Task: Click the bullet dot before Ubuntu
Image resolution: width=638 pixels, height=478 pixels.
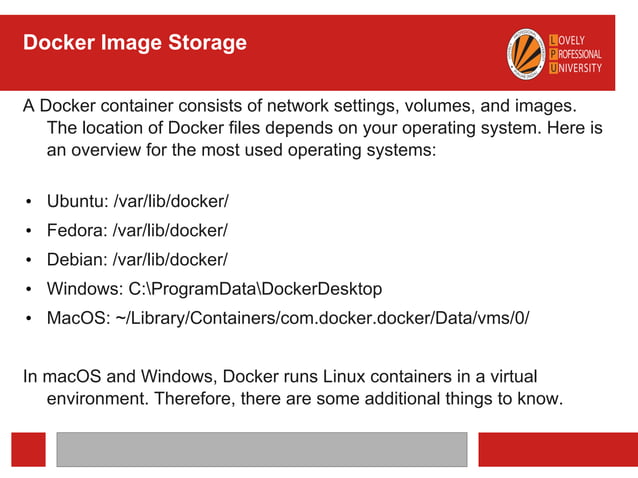Action: 28,202
